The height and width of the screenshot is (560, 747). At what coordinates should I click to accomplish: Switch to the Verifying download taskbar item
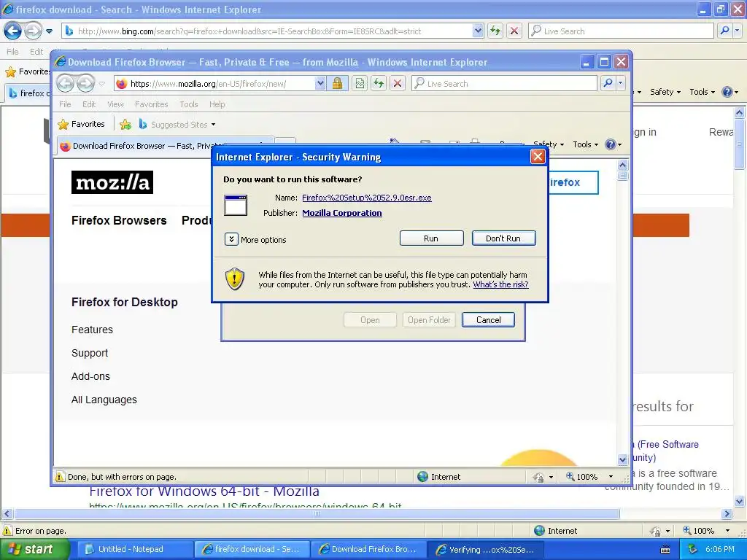click(485, 549)
